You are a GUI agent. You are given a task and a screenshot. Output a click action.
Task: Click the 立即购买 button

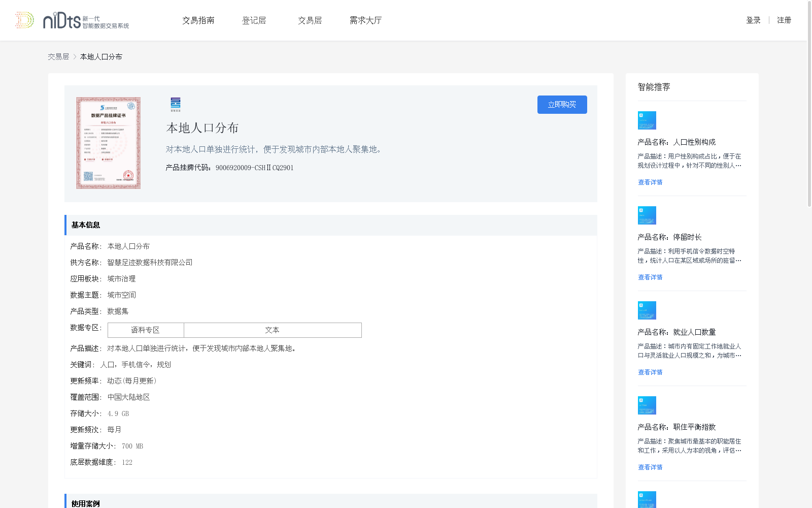click(x=562, y=105)
